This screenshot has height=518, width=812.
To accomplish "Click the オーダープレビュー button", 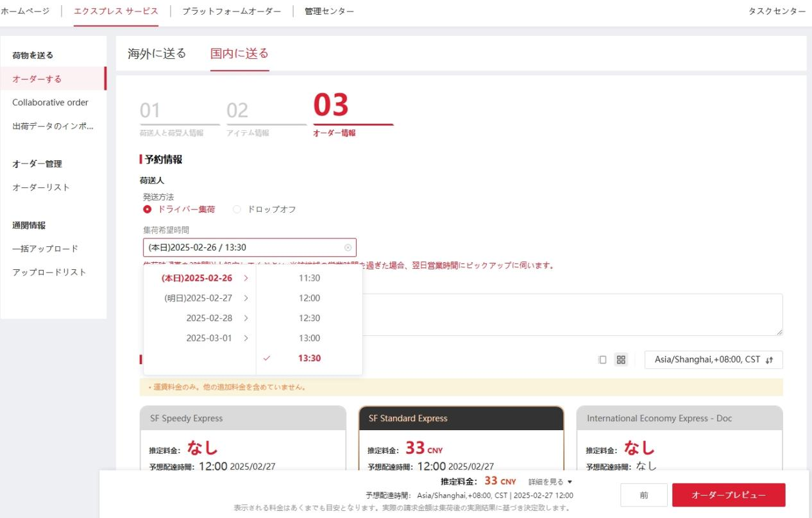I will tap(728, 494).
